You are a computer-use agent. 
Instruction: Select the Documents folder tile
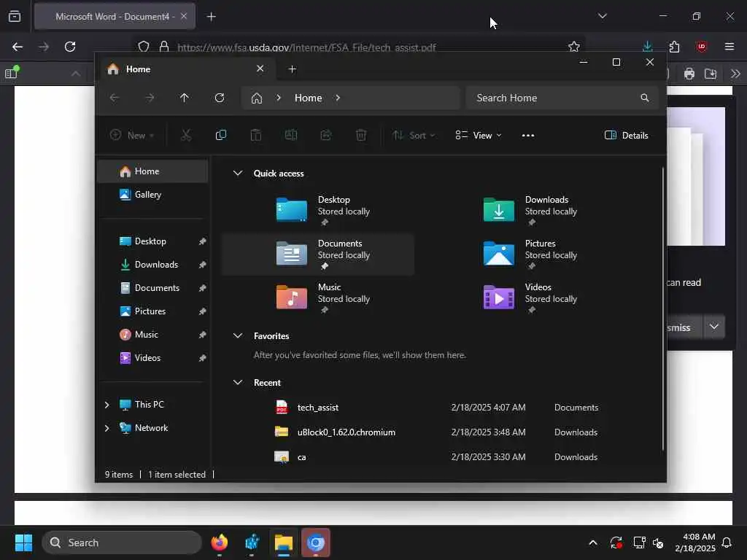tap(318, 254)
